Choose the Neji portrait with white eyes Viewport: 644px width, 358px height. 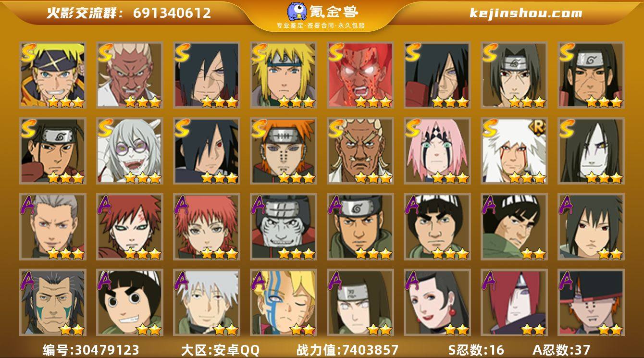click(x=360, y=302)
